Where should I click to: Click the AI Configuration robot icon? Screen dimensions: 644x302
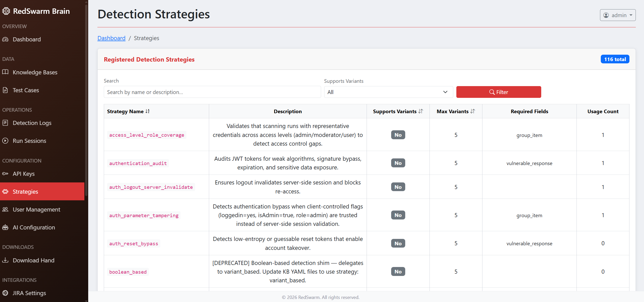tap(5, 227)
